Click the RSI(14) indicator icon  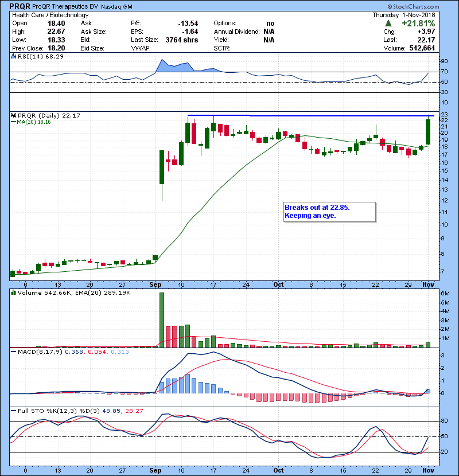(13, 56)
